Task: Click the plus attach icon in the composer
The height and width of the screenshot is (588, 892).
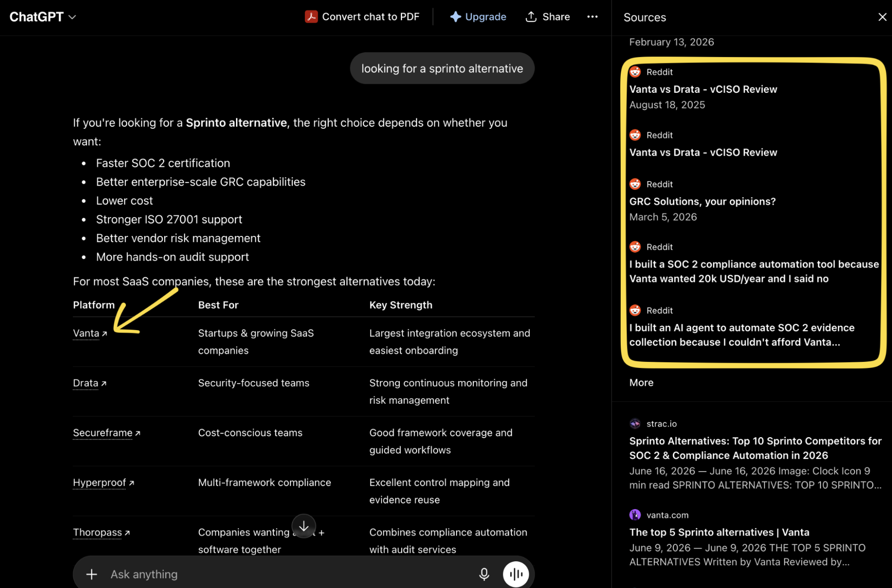Action: (x=91, y=574)
